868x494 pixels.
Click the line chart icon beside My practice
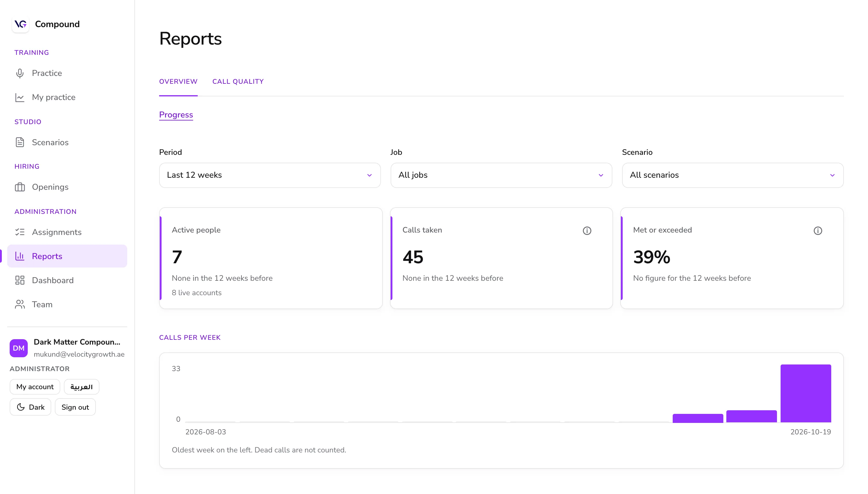click(x=20, y=97)
